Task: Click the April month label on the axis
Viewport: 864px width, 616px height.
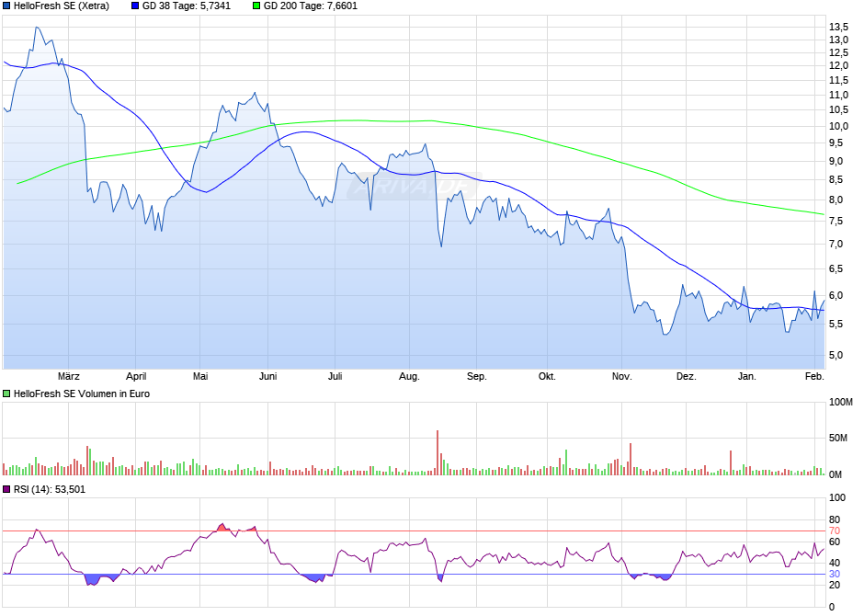Action: pyautogui.click(x=136, y=376)
